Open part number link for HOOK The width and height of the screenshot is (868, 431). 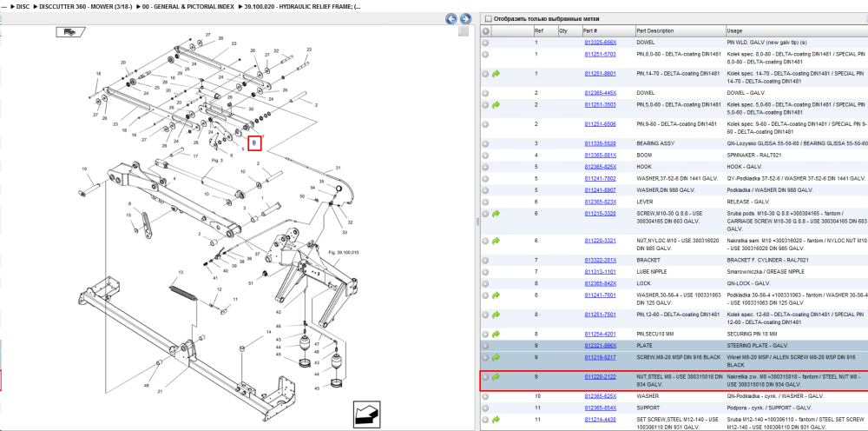(x=600, y=167)
